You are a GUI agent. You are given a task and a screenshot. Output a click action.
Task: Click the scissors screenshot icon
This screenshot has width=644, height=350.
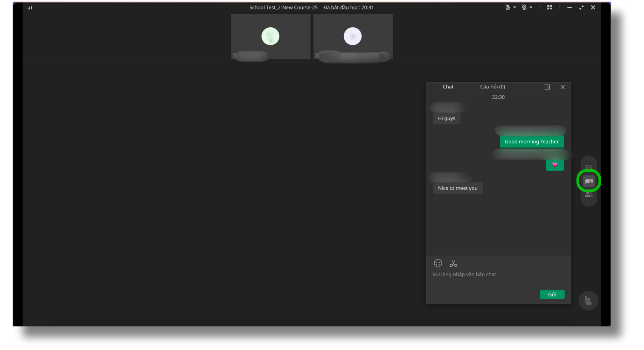(x=453, y=263)
